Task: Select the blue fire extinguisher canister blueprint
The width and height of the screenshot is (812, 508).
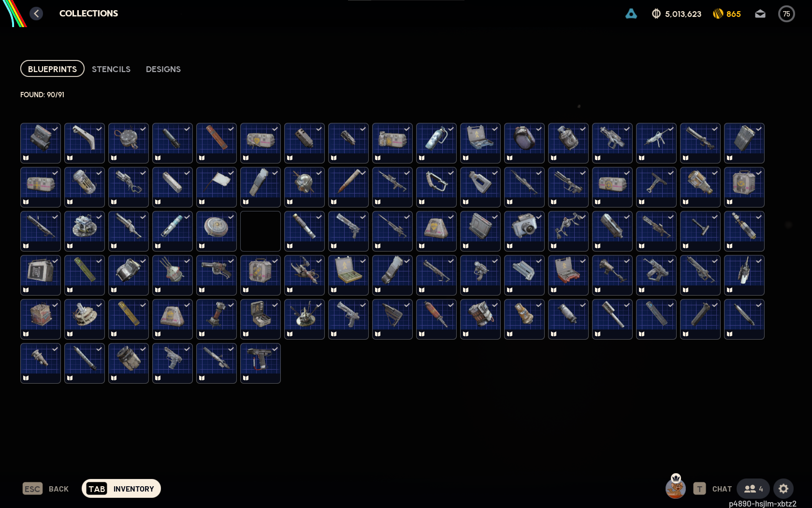Action: coord(436,143)
